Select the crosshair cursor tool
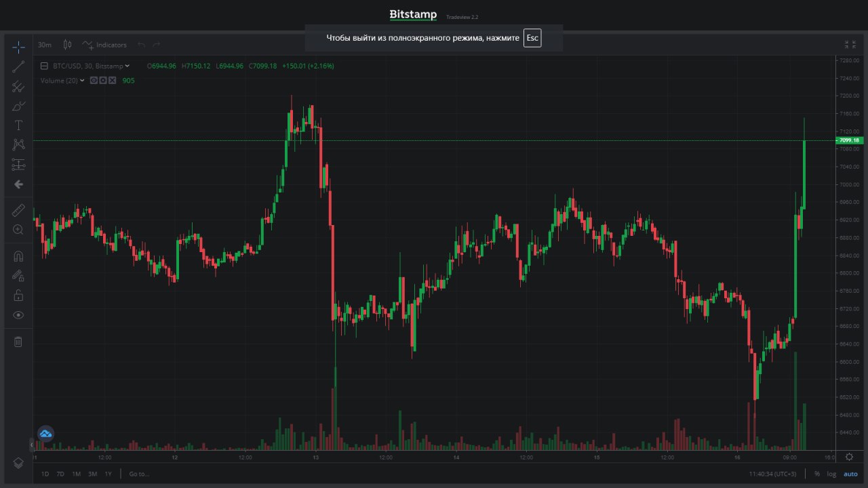868x488 pixels. [18, 46]
